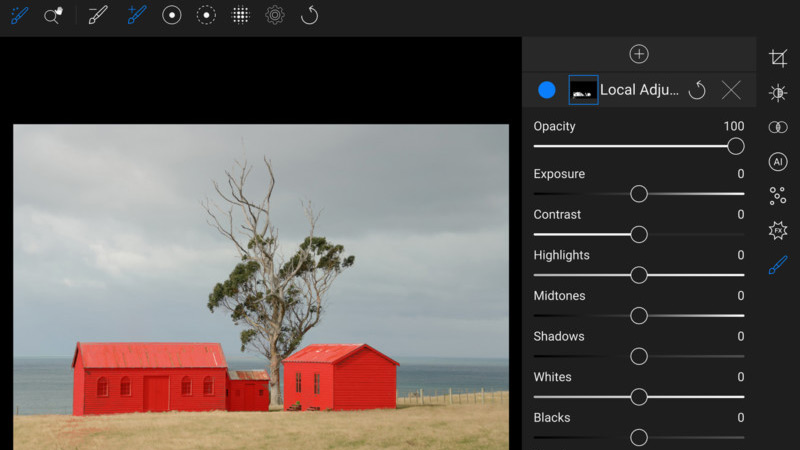Open the tone and exposure adjustments tab

point(778,93)
